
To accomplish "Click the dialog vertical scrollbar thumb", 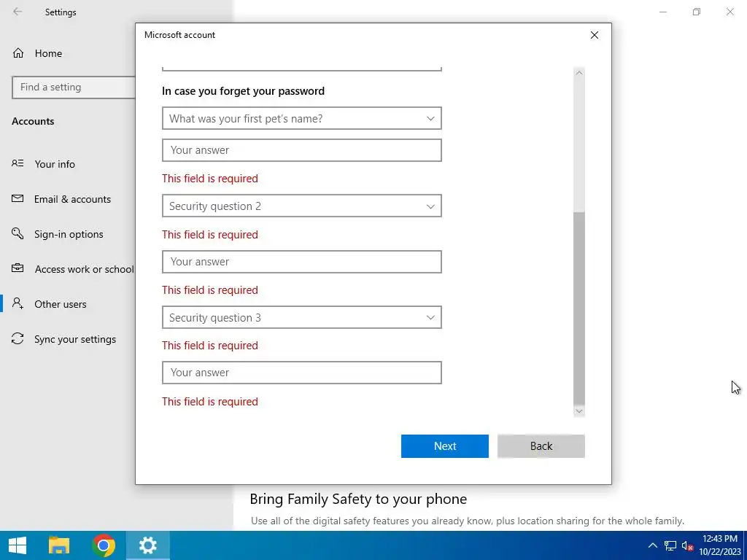I will click(578, 308).
